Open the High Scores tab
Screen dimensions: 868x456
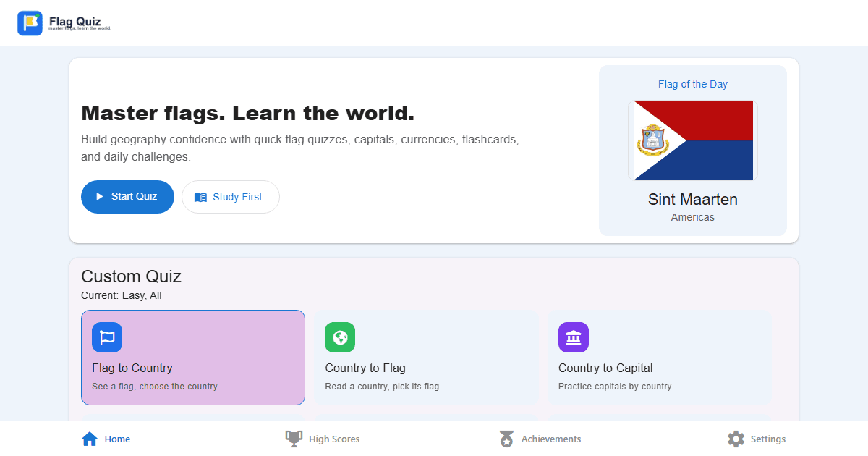(x=323, y=439)
